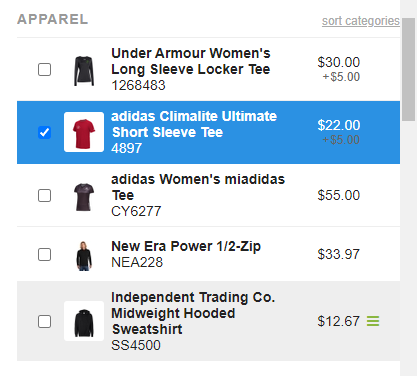Click the APPAREL category heading

[x=53, y=19]
